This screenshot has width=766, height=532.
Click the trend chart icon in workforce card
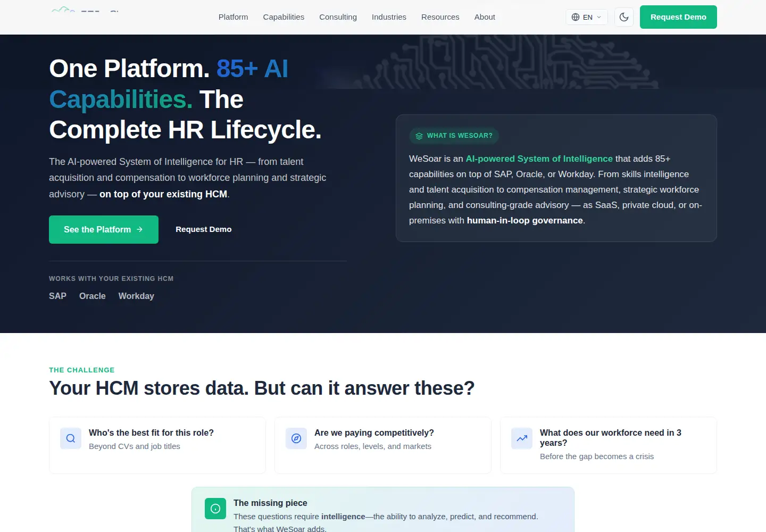522,438
